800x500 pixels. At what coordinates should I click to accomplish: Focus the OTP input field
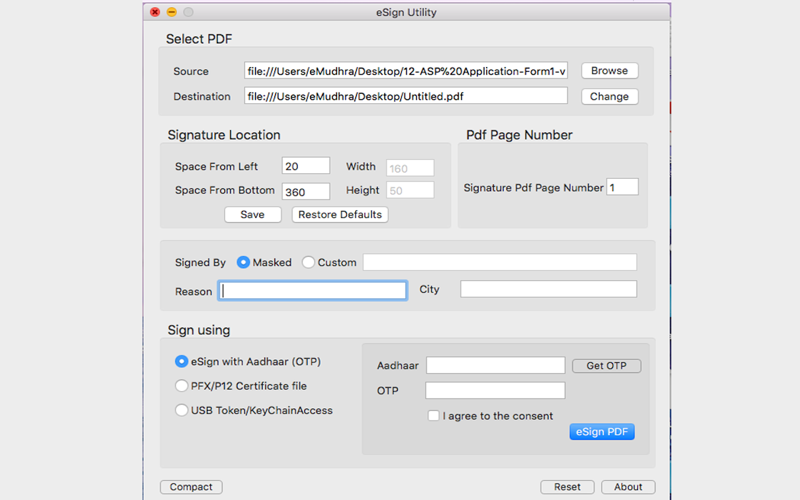pyautogui.click(x=495, y=390)
